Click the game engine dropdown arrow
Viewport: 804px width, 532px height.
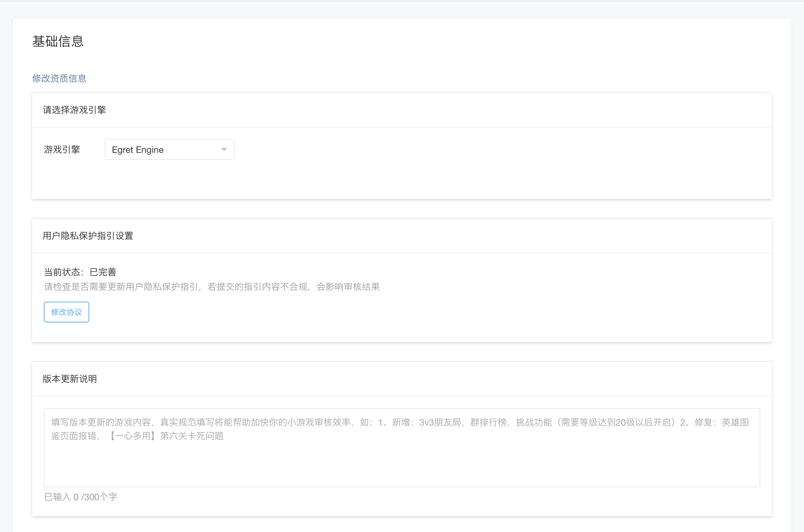[224, 150]
